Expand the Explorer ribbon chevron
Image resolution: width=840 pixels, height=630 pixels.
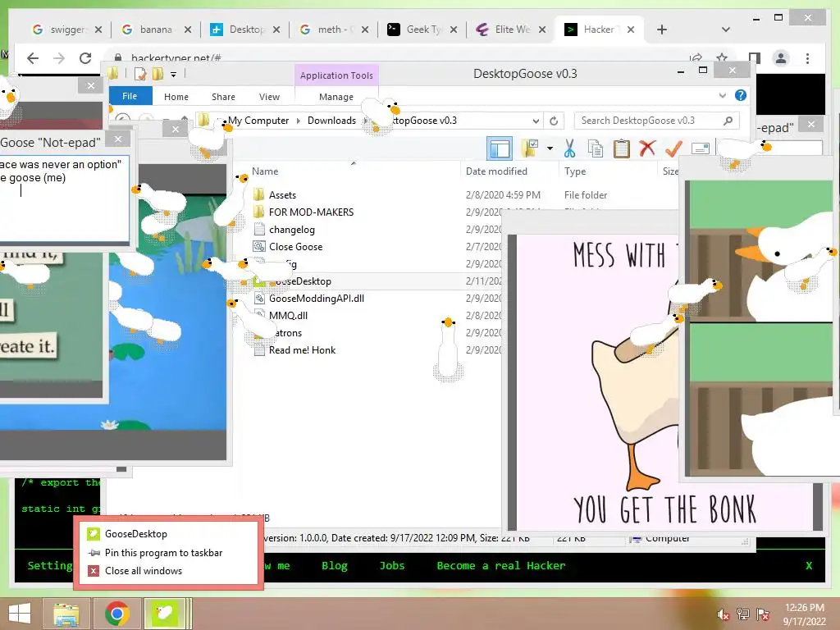click(x=722, y=95)
